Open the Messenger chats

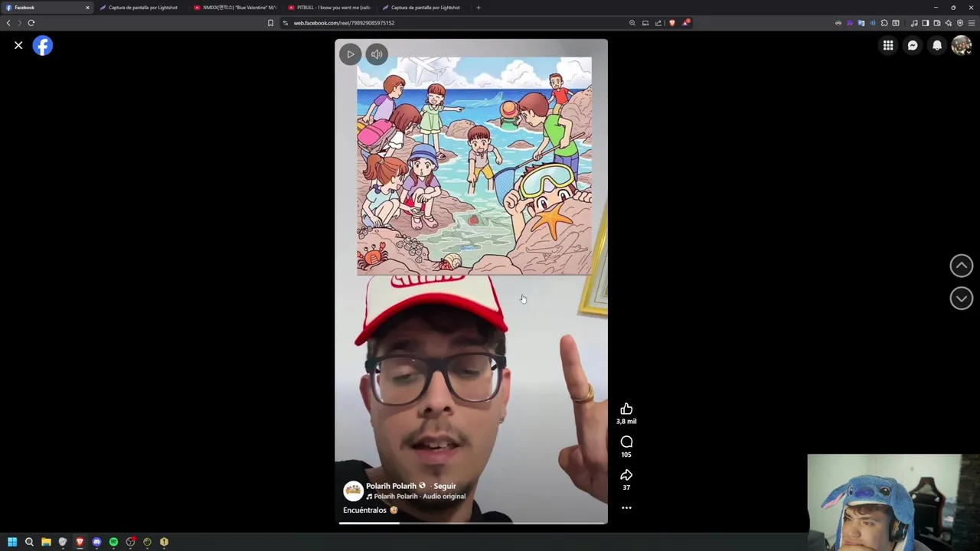click(x=913, y=46)
